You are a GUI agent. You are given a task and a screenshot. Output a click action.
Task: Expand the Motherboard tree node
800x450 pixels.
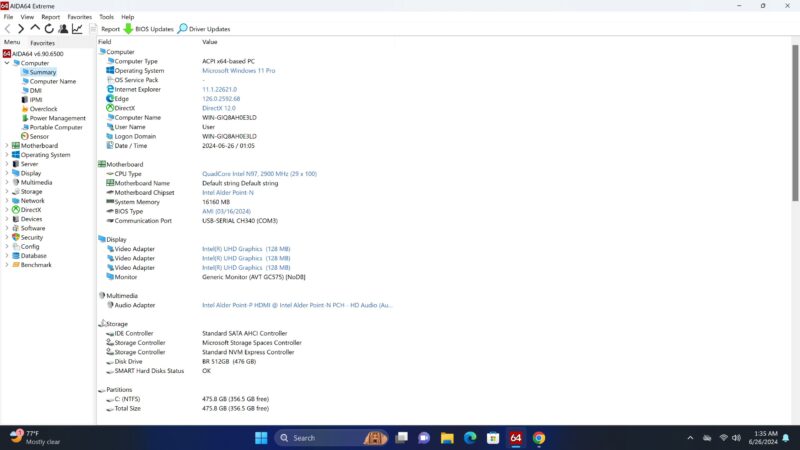click(x=7, y=146)
